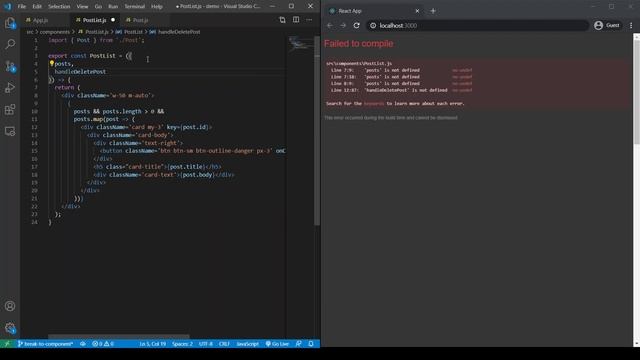Open the Terminal menu

coord(134,7)
